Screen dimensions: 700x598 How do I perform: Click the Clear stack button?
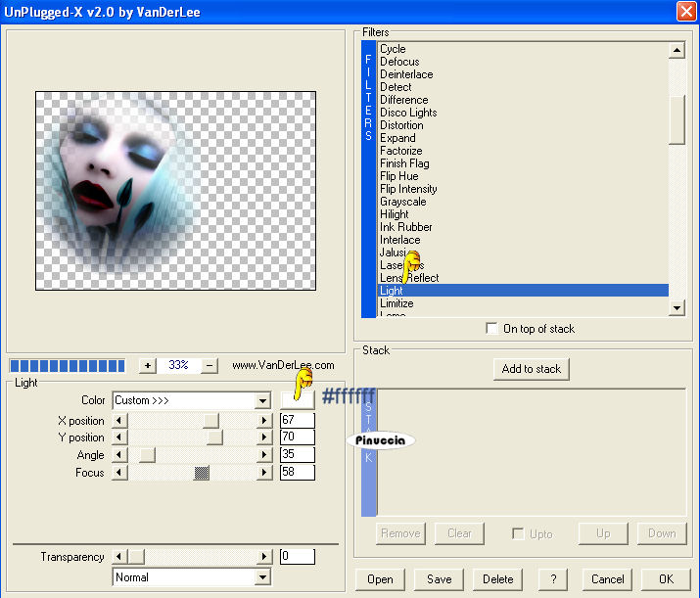[x=459, y=533]
